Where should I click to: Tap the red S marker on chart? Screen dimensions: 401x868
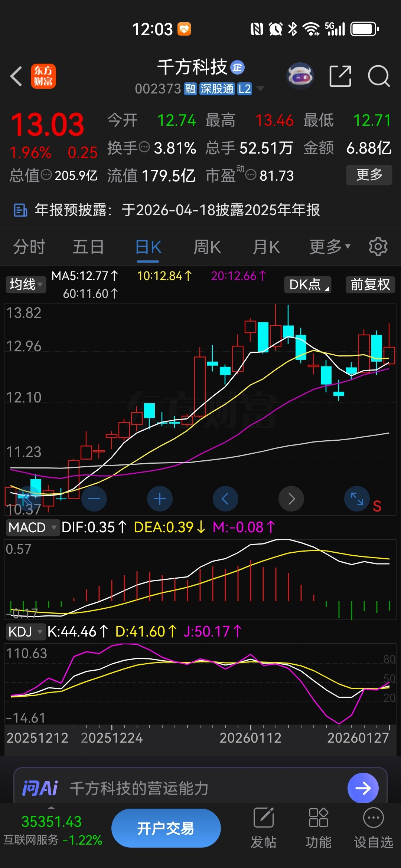pos(377,506)
